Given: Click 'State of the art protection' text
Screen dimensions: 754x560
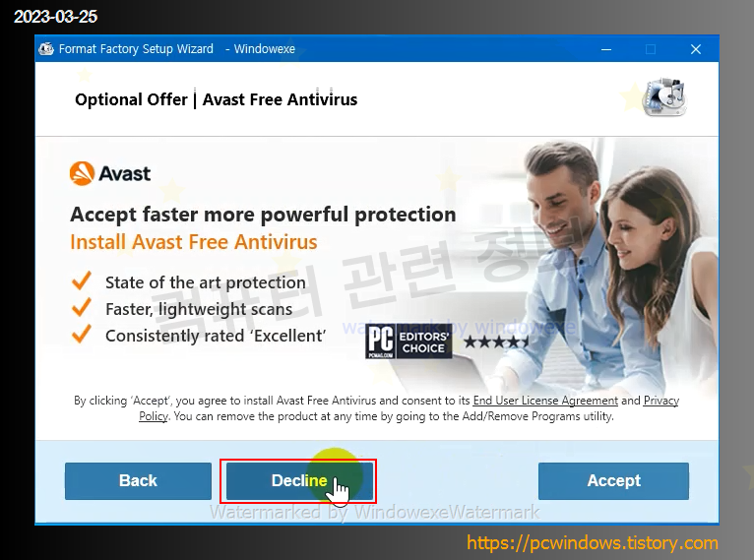Looking at the screenshot, I should point(206,282).
